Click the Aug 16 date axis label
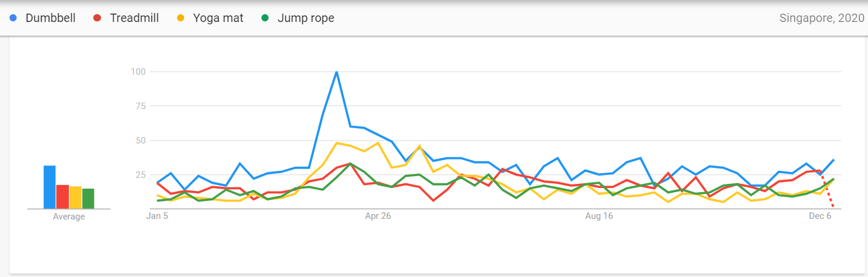Image resolution: width=868 pixels, height=277 pixels. click(x=599, y=216)
